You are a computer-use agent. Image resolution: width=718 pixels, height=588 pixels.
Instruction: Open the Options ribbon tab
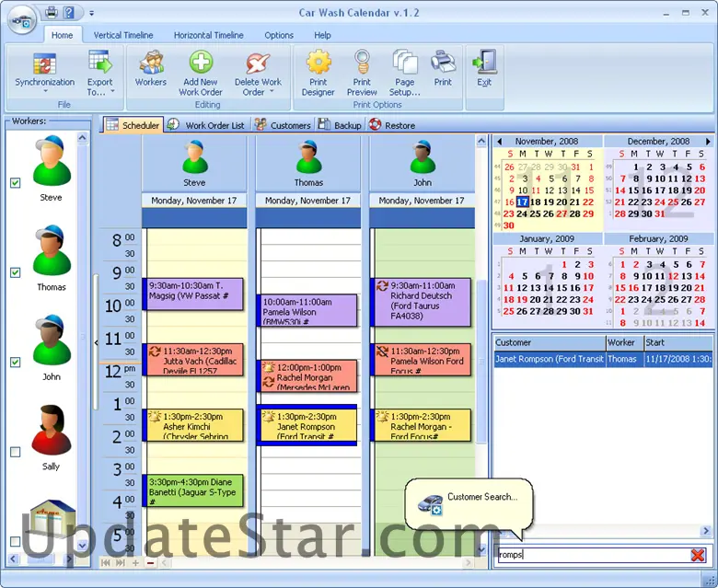point(278,35)
